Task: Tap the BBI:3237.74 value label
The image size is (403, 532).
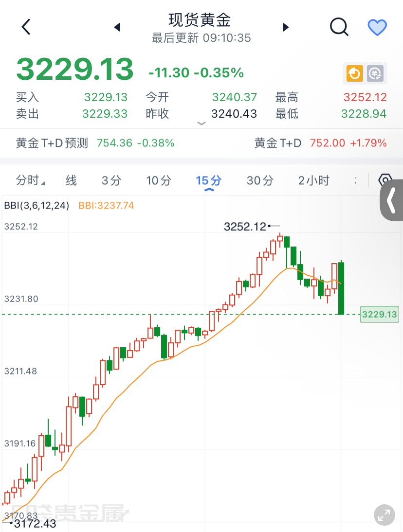Action: pyautogui.click(x=106, y=206)
